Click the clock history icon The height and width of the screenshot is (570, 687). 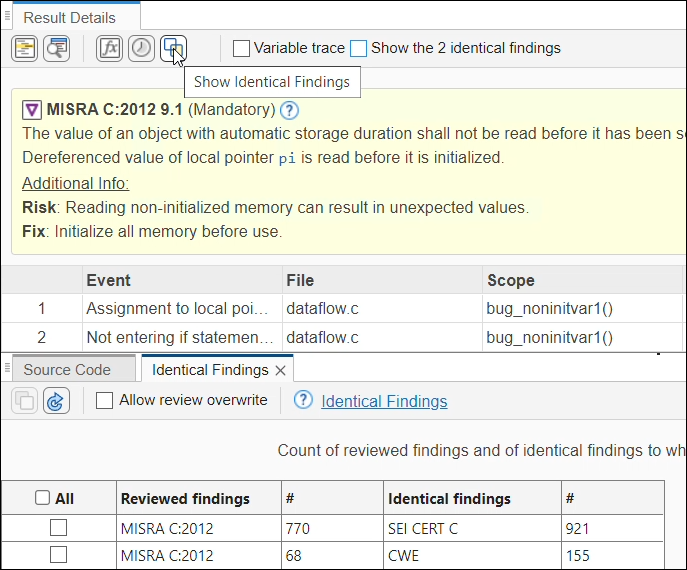141,48
